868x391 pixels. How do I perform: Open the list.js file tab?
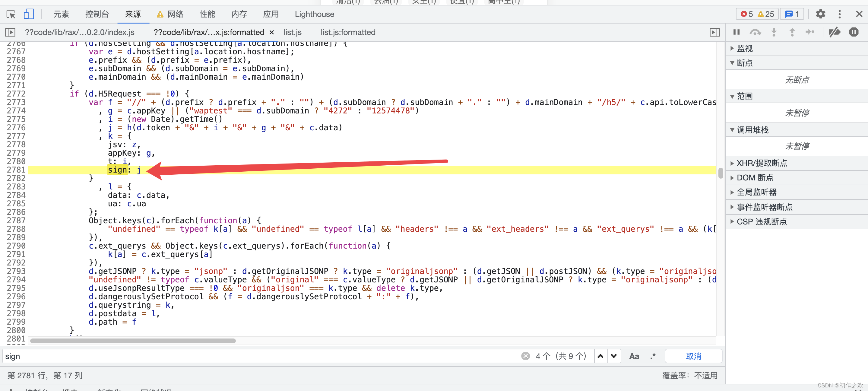292,32
